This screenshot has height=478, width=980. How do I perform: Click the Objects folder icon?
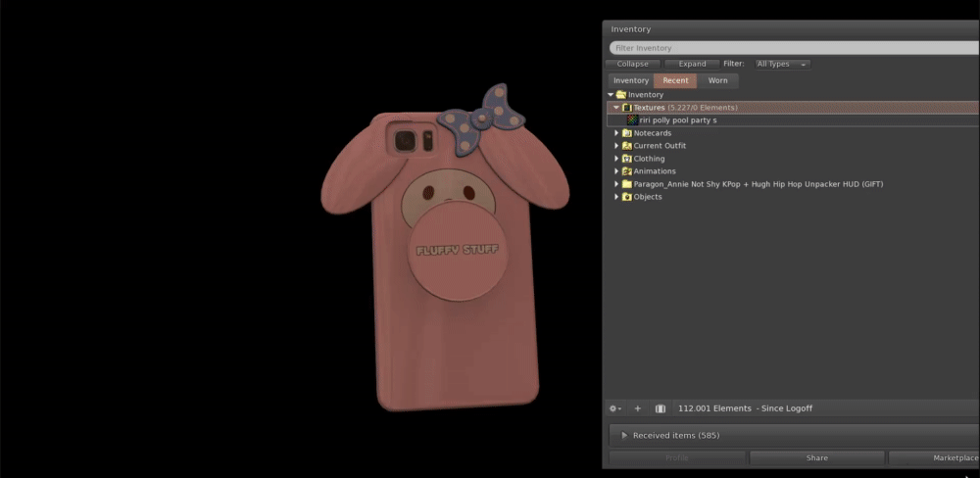(627, 197)
